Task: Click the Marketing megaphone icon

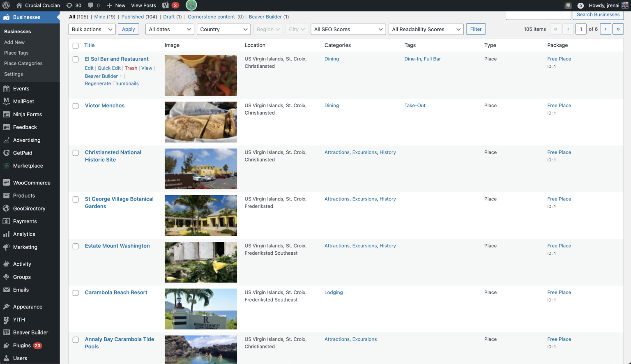Action: [6, 247]
